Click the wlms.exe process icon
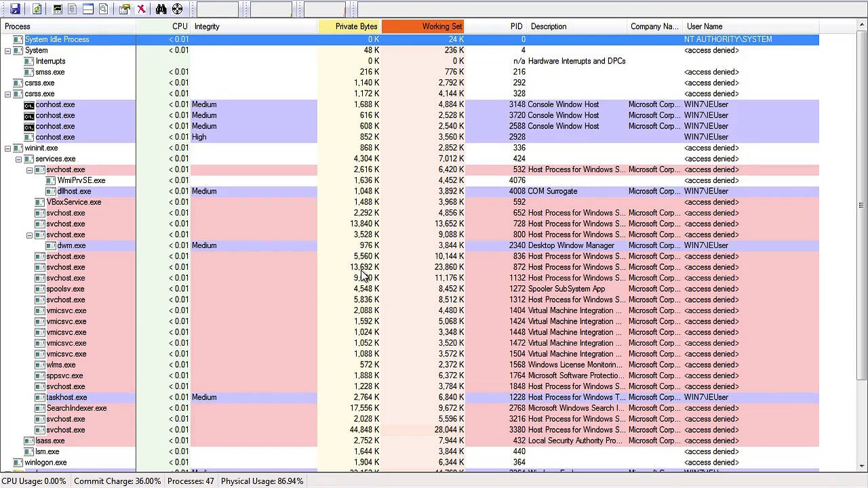868x488 pixels. tap(40, 365)
